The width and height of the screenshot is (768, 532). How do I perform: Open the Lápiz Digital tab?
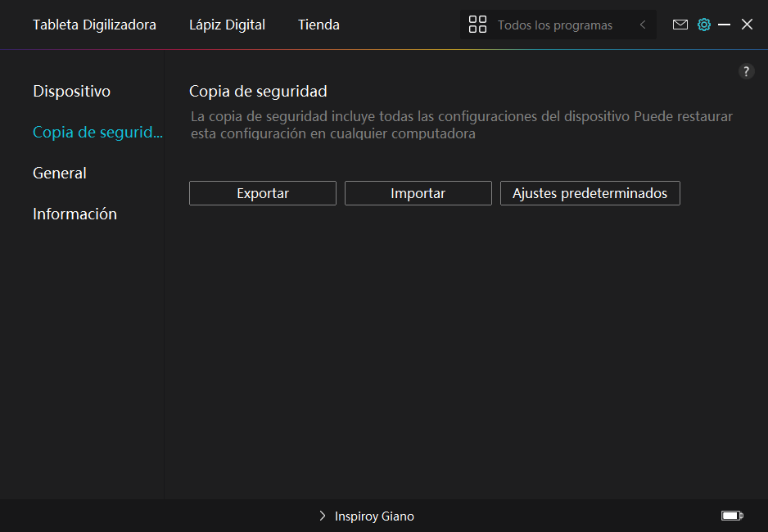(227, 25)
